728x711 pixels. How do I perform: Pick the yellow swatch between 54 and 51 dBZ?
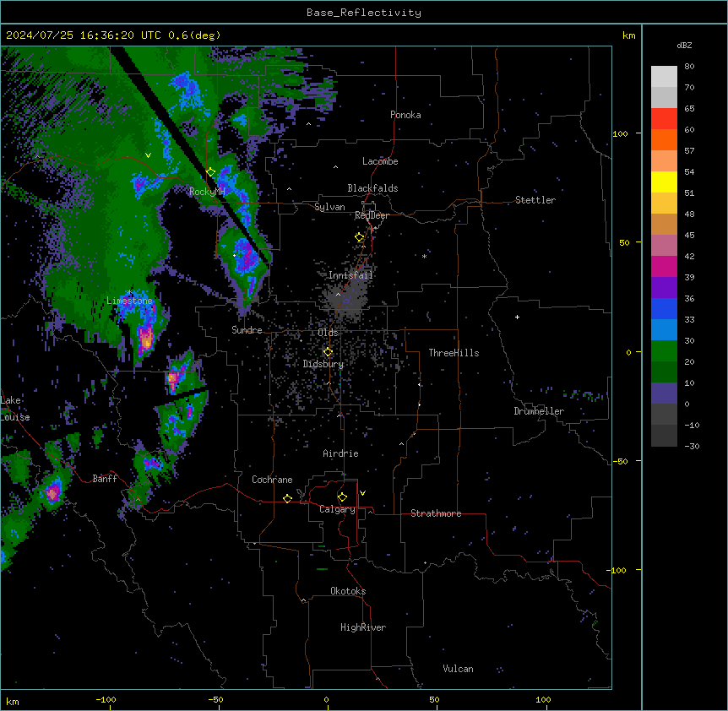point(664,182)
